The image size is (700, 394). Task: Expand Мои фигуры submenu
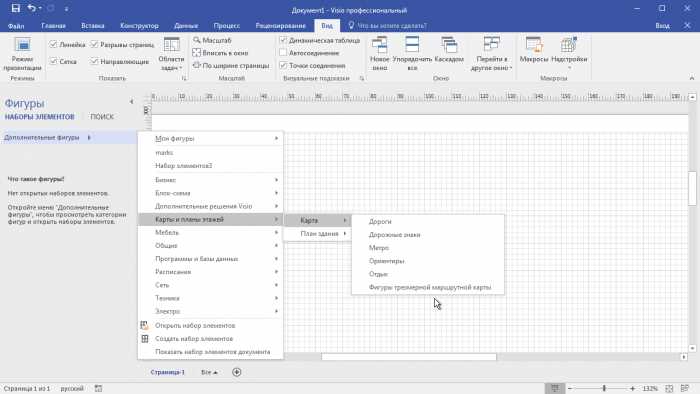(x=210, y=139)
